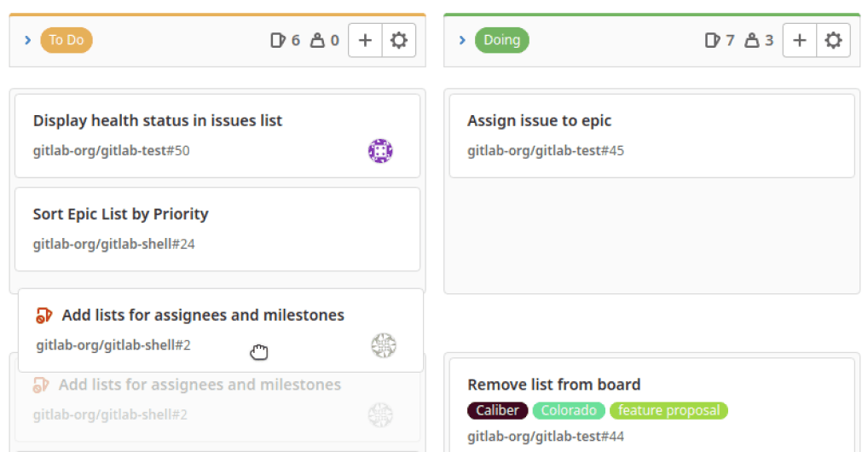Image resolution: width=868 pixels, height=452 pixels.
Task: Open 'Remove list from board' issue
Action: (553, 385)
